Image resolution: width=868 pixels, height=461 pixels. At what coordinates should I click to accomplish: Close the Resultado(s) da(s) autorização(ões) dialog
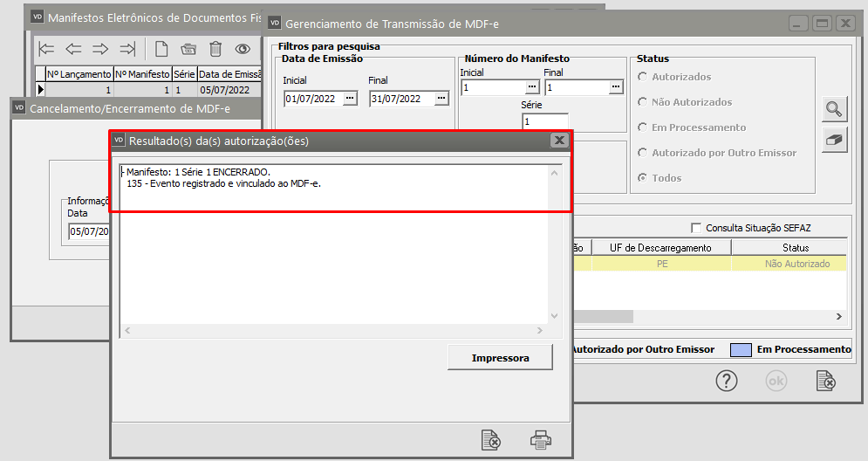559,141
